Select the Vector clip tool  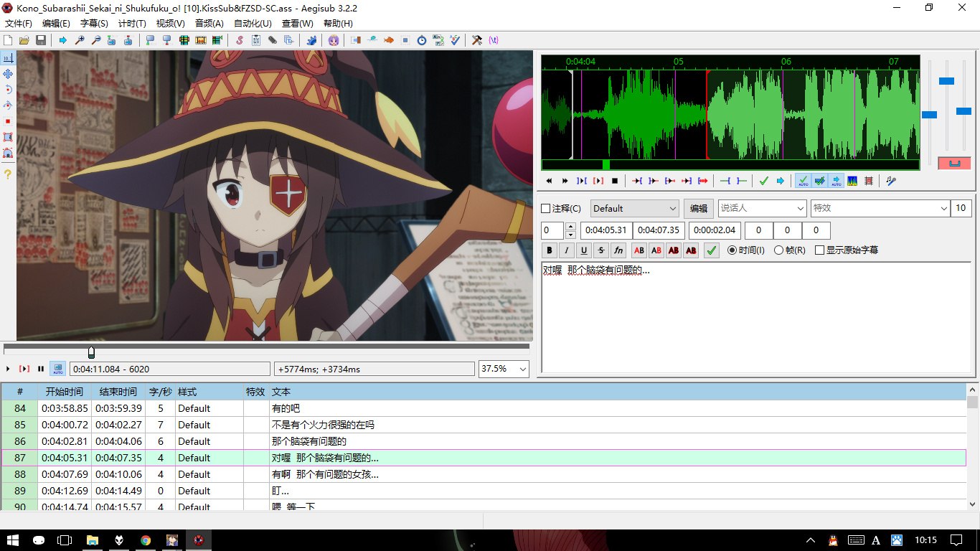8,153
